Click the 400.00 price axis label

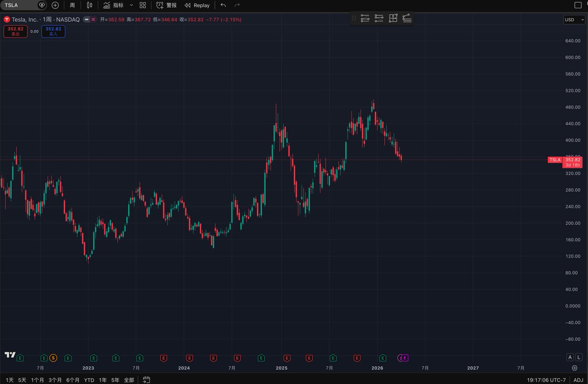[x=572, y=140]
